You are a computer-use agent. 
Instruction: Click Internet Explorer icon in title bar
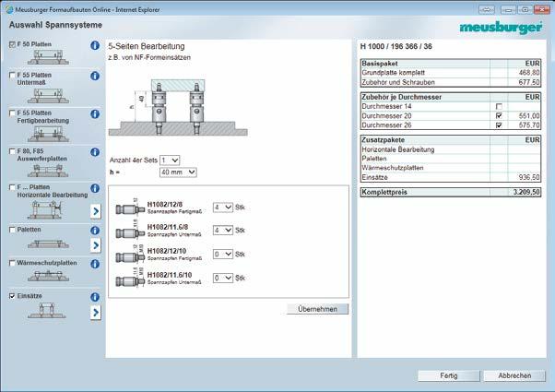[9, 9]
